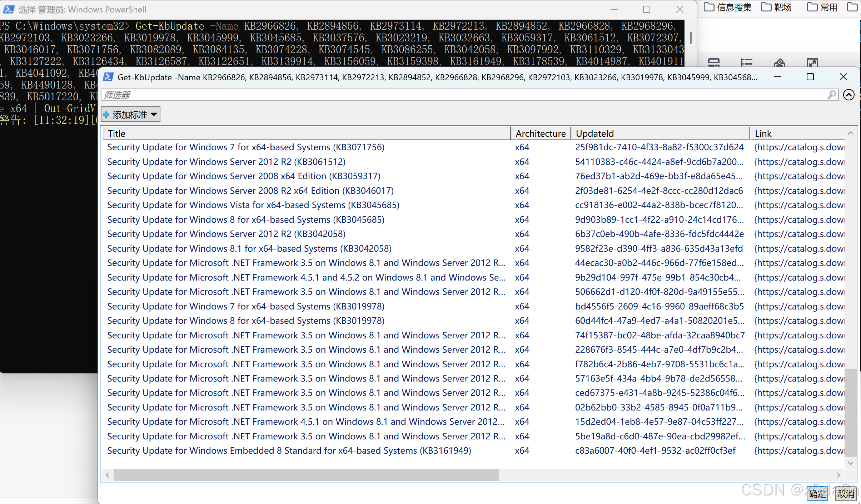Viewport: 861px width, 504px height.
Task: Collapse the filter panel with the round chevron button
Action: [x=849, y=95]
